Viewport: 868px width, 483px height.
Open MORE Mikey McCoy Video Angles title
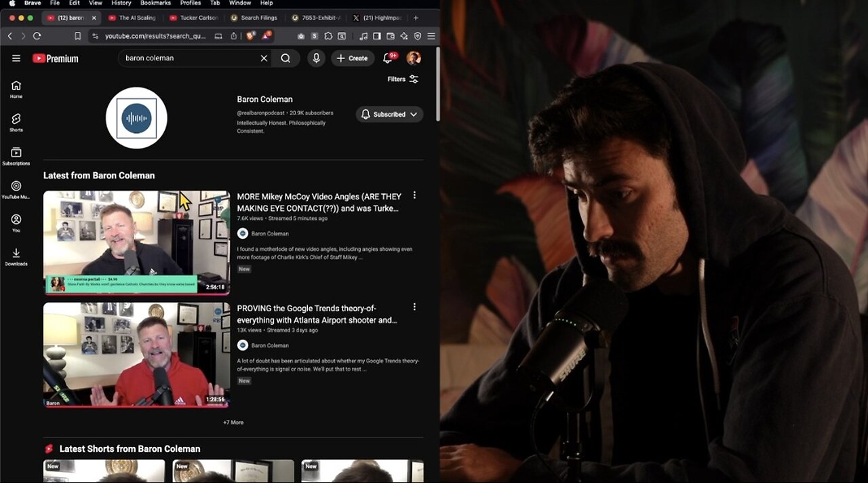[x=319, y=202]
